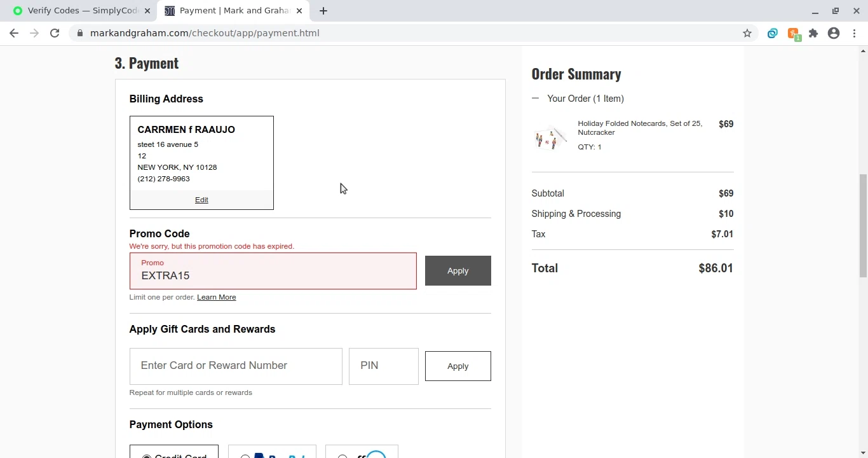Click the gift card PIN field
This screenshot has width=868, height=458.
pyautogui.click(x=384, y=366)
